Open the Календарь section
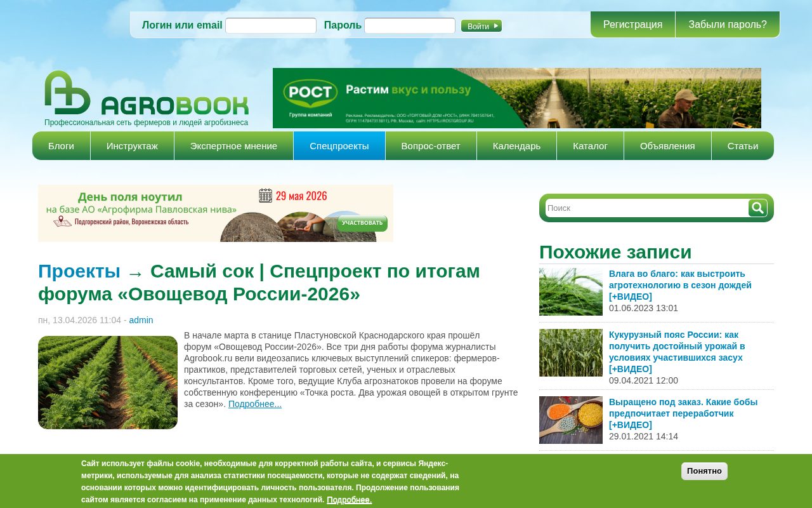 516,145
